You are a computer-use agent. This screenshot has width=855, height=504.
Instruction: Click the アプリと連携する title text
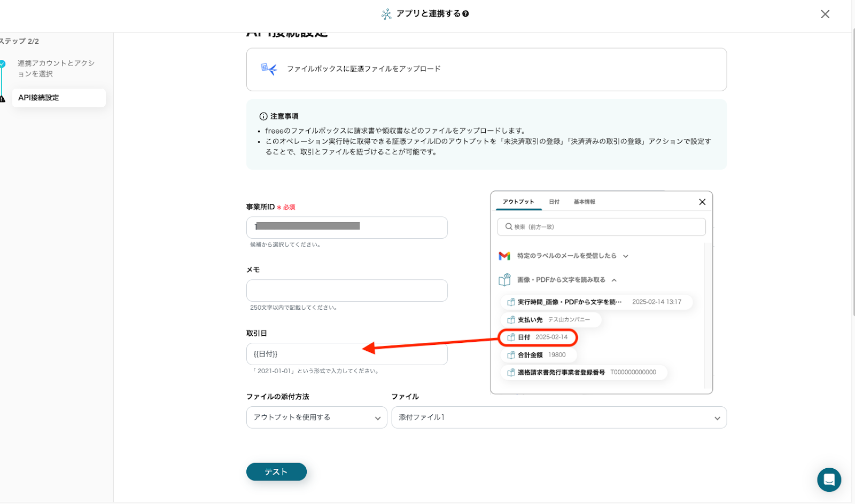click(429, 14)
